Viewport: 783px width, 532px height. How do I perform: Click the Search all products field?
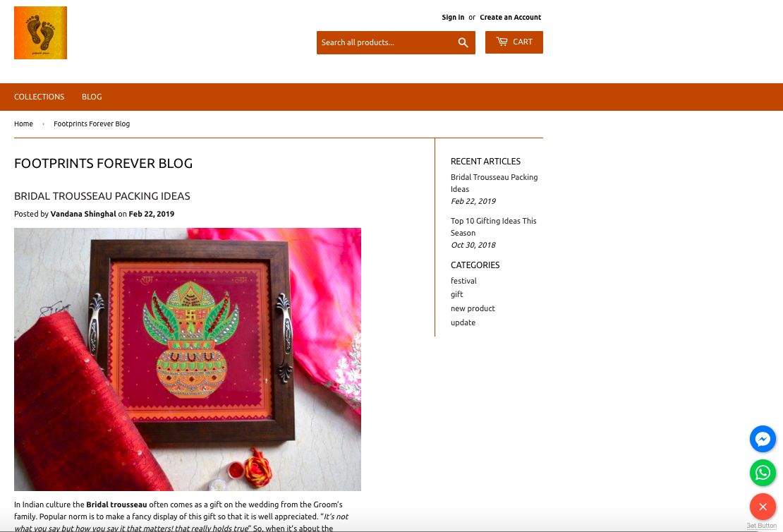pyautogui.click(x=384, y=42)
